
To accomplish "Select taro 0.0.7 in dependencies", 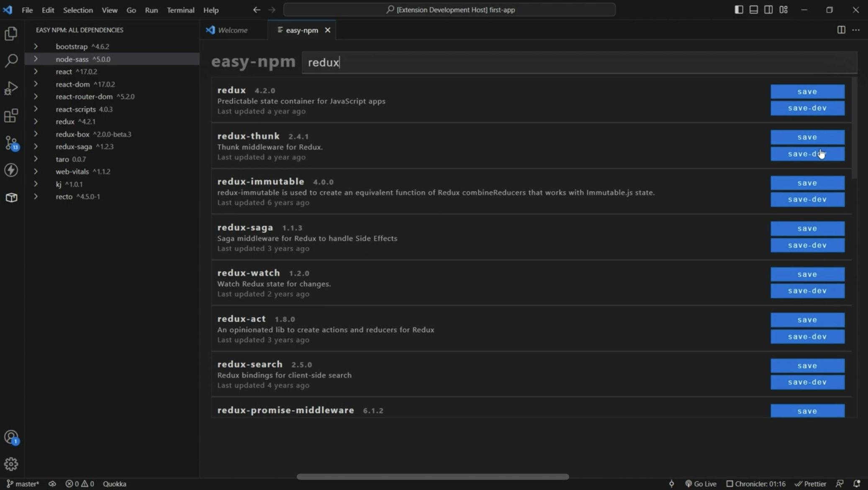I will [x=112, y=159].
